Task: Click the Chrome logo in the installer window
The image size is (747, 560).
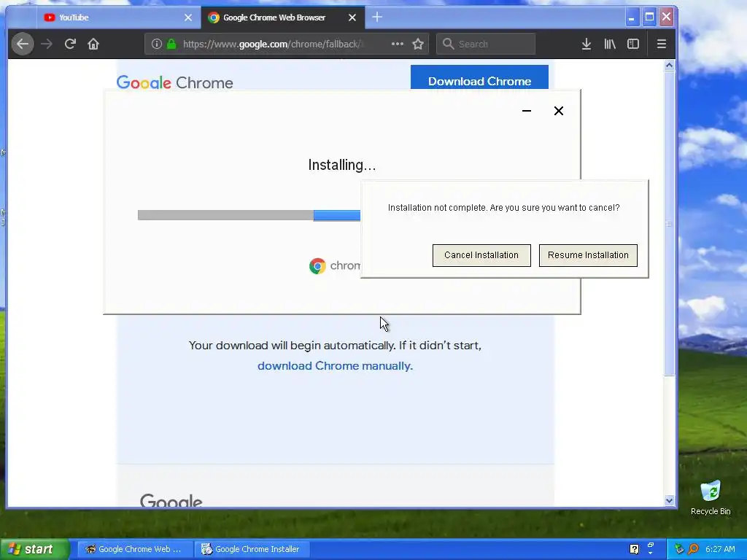Action: 317,265
